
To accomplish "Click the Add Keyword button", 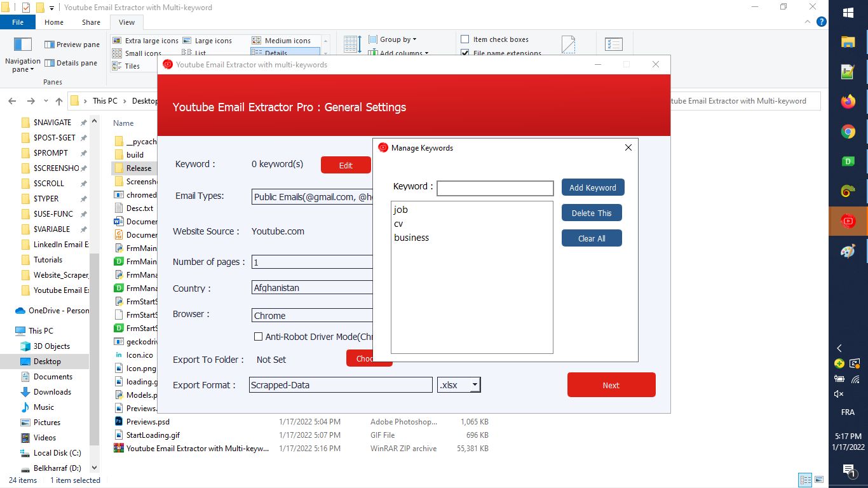I will coord(593,187).
